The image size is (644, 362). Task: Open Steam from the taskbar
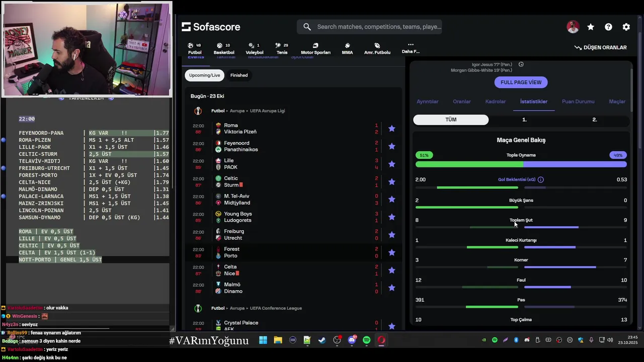pos(322,340)
